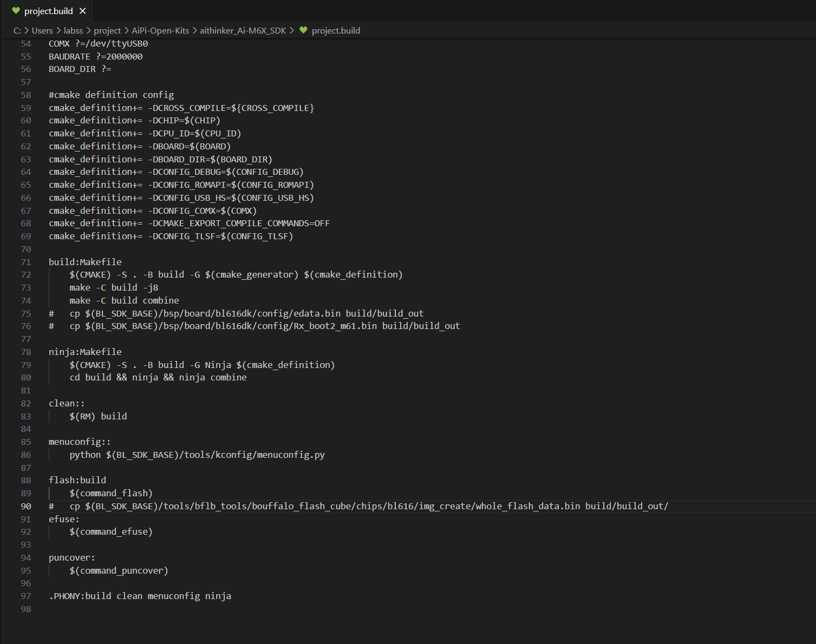Click the 'clean::' target line
Screen dimensions: 816x644
coord(67,404)
